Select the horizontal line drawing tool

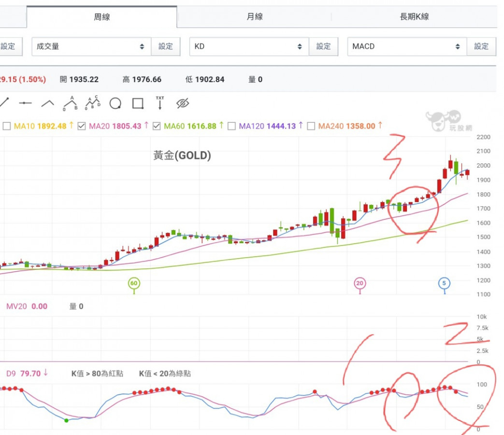click(x=26, y=103)
